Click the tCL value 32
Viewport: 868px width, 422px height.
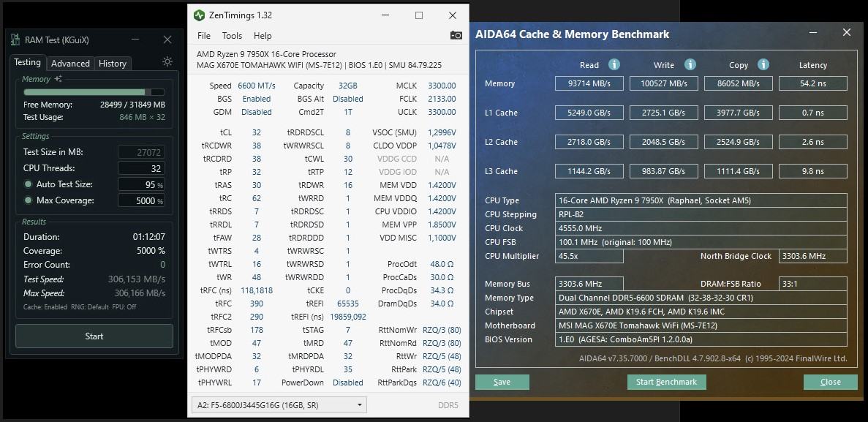coord(256,133)
